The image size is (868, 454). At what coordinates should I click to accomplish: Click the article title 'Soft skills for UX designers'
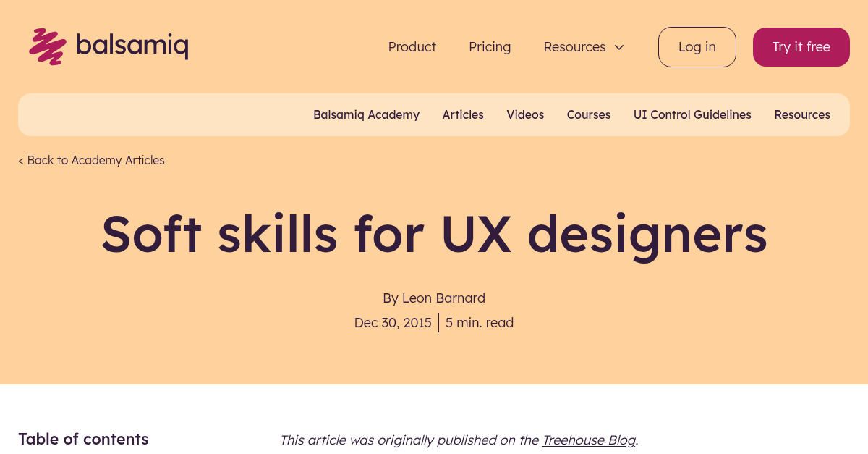click(434, 234)
